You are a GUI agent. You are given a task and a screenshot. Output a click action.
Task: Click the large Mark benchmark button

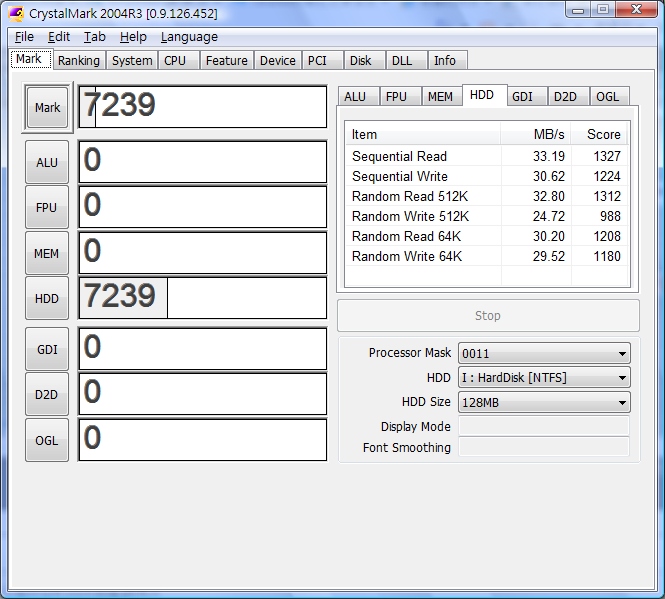pyautogui.click(x=47, y=107)
